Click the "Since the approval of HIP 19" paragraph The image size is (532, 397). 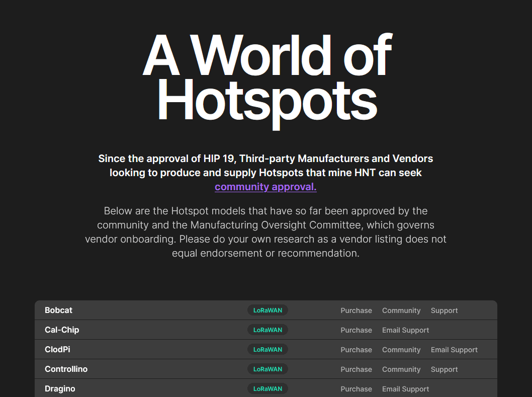tap(265, 173)
